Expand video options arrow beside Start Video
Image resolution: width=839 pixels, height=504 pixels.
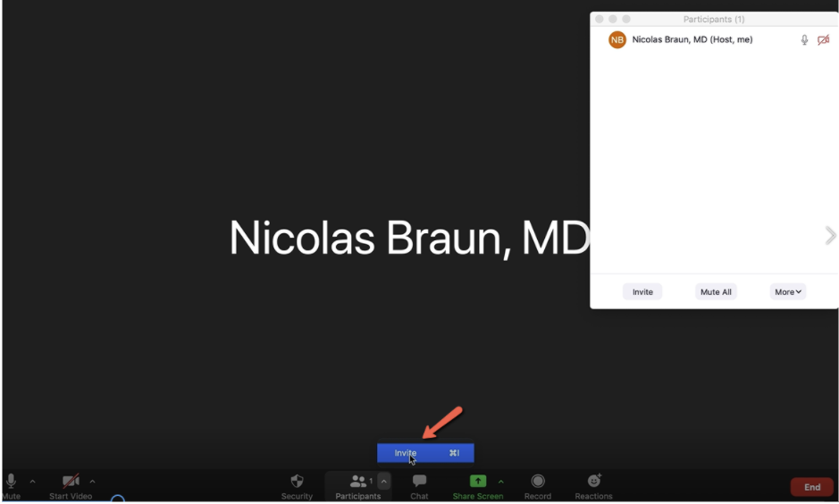coord(92,482)
